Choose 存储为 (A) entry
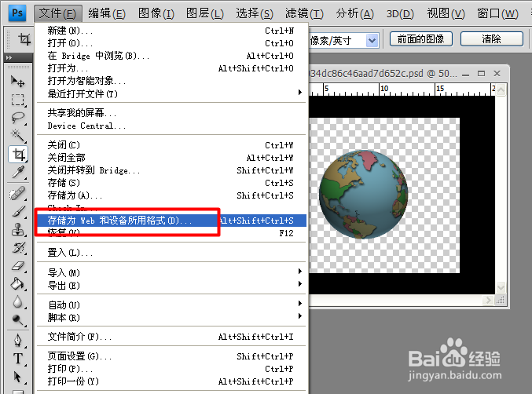532x394 pixels. tap(171, 195)
